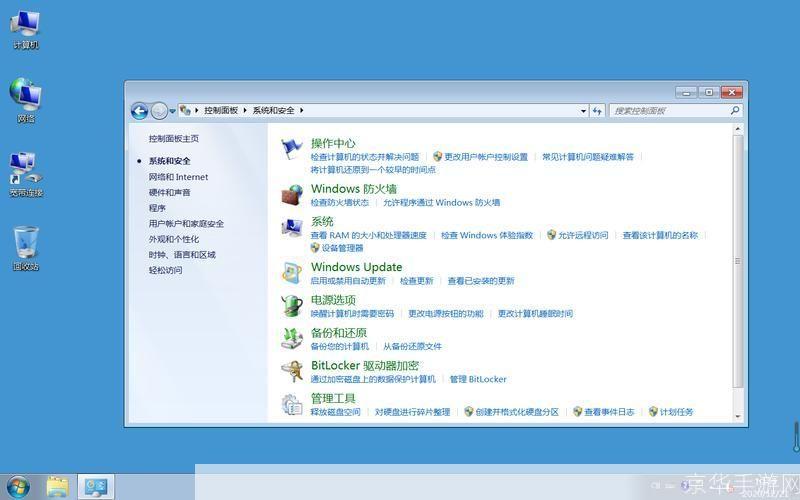
Task: Select 程序 in the sidebar
Action: click(x=157, y=208)
